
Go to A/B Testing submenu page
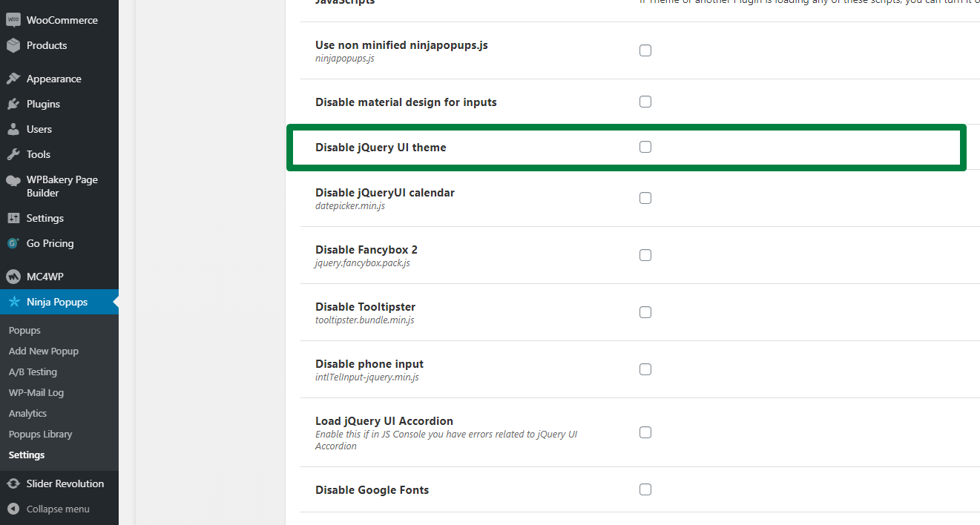(33, 372)
